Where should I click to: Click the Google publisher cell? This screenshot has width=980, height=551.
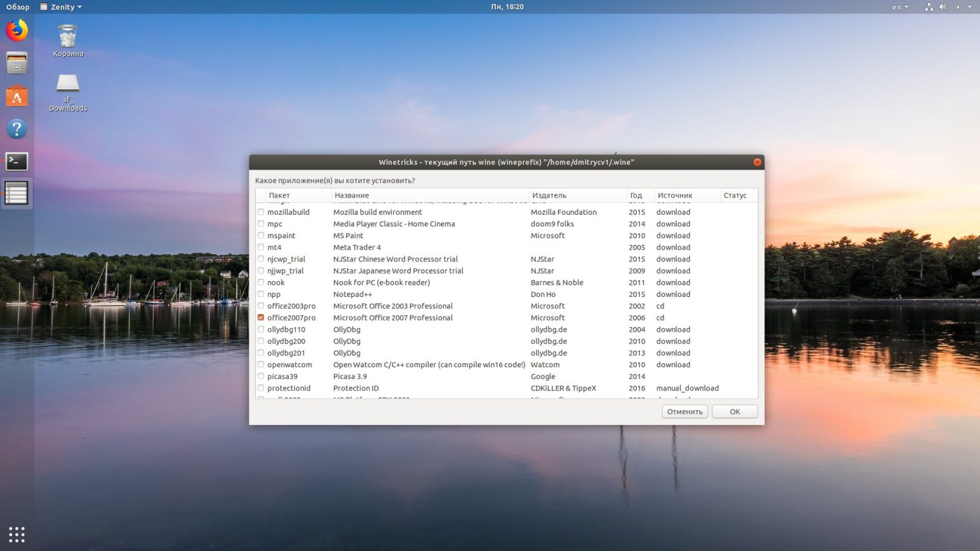click(543, 377)
